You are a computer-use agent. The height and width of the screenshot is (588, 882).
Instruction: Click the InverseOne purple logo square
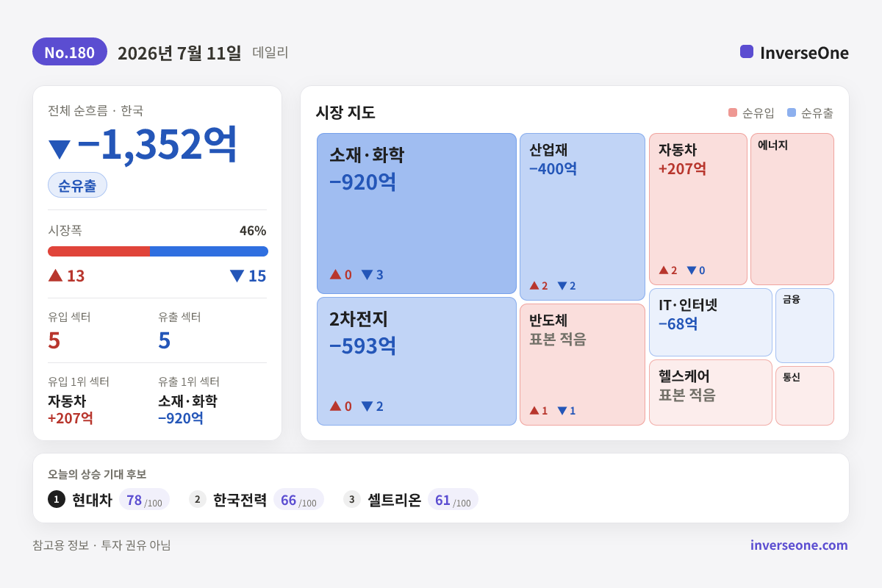pos(747,51)
